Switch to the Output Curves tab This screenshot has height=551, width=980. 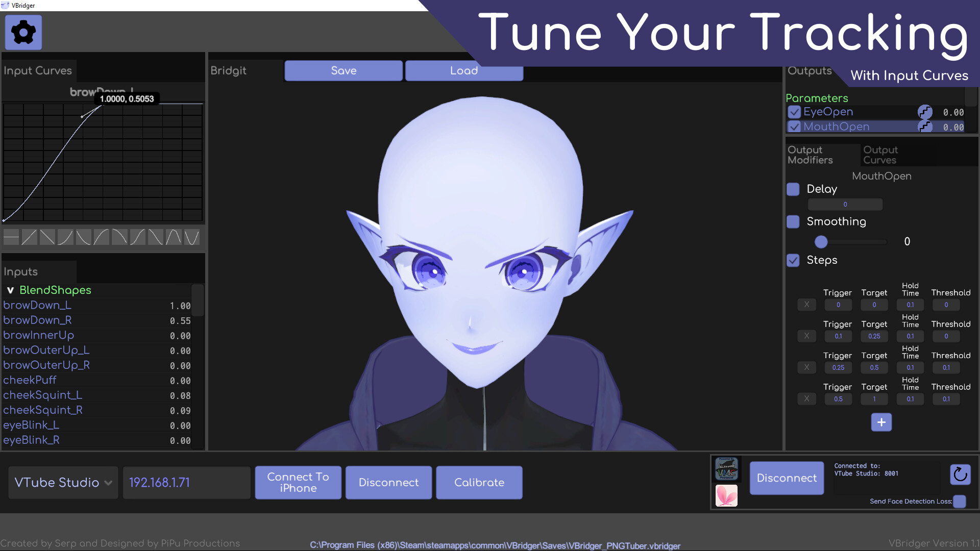[880, 155]
